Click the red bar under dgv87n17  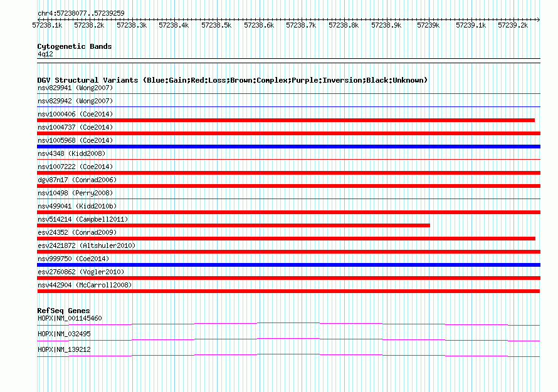(288, 186)
